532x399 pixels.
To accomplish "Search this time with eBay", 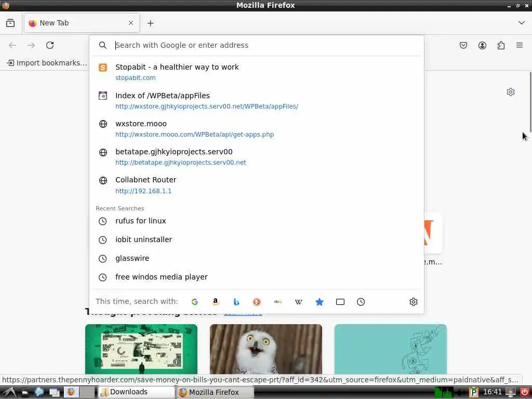I will [x=278, y=302].
